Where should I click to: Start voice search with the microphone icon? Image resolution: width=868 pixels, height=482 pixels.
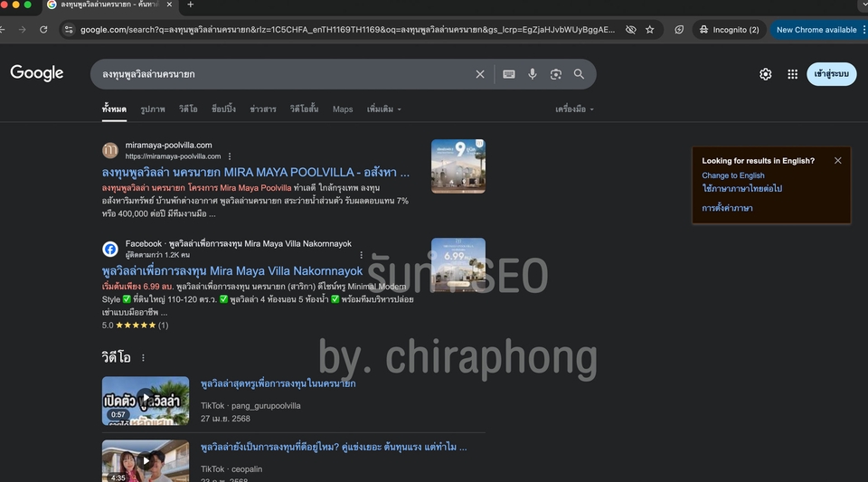coord(532,74)
